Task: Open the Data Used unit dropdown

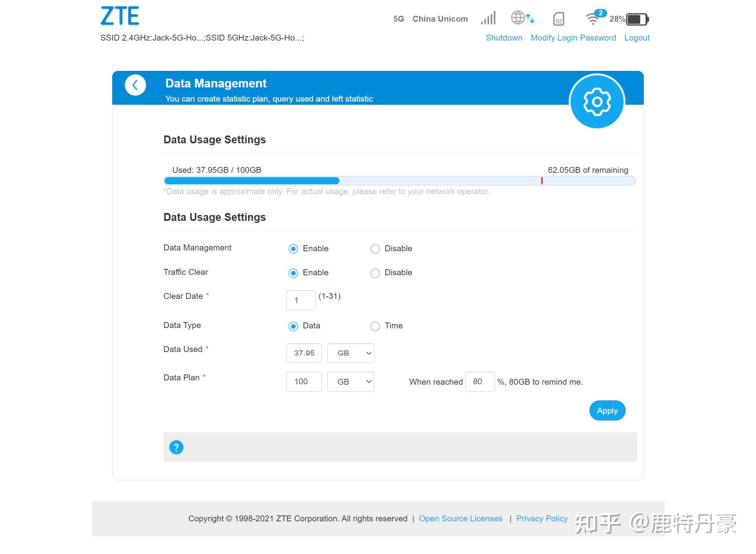Action: 350,353
